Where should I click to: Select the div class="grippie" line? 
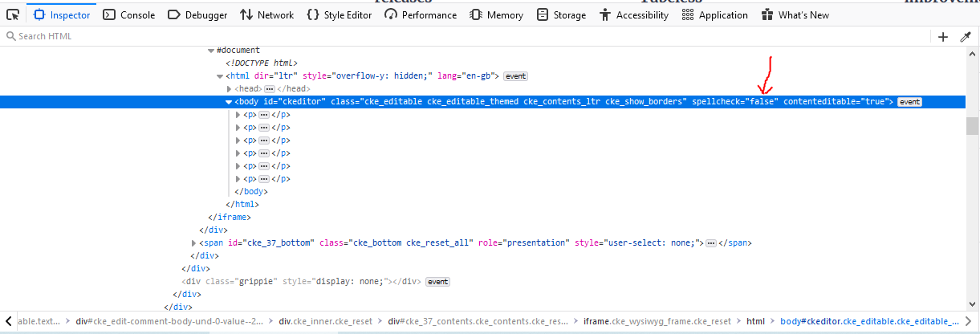tap(303, 282)
